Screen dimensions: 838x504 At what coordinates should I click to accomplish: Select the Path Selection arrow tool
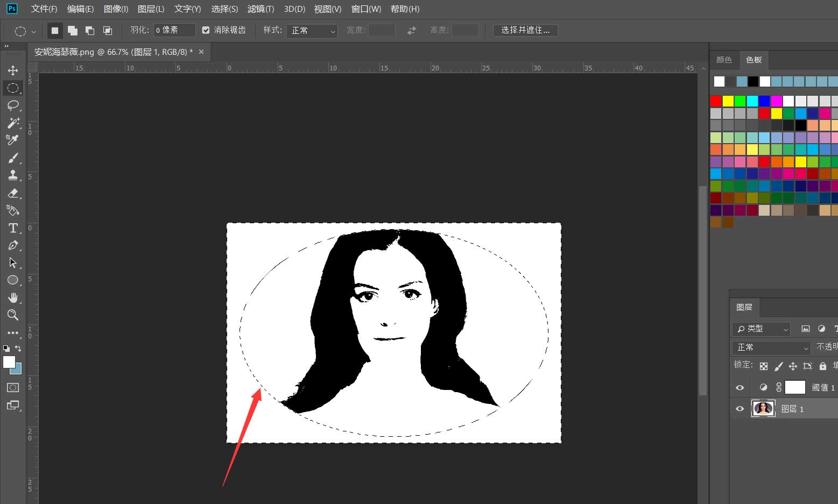(13, 262)
